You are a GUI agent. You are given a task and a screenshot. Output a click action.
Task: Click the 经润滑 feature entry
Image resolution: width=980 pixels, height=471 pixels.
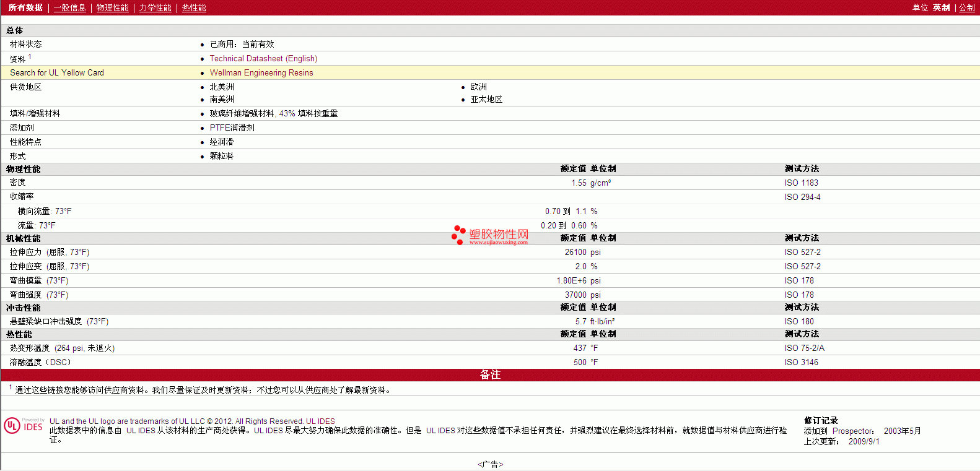222,142
